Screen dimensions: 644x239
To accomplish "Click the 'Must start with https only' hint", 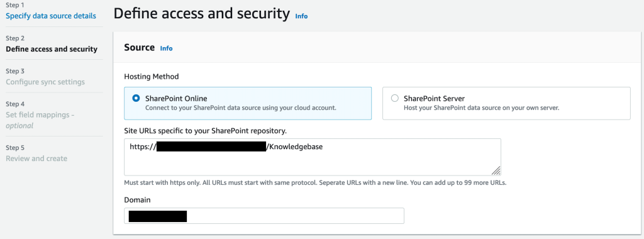I will (315, 183).
